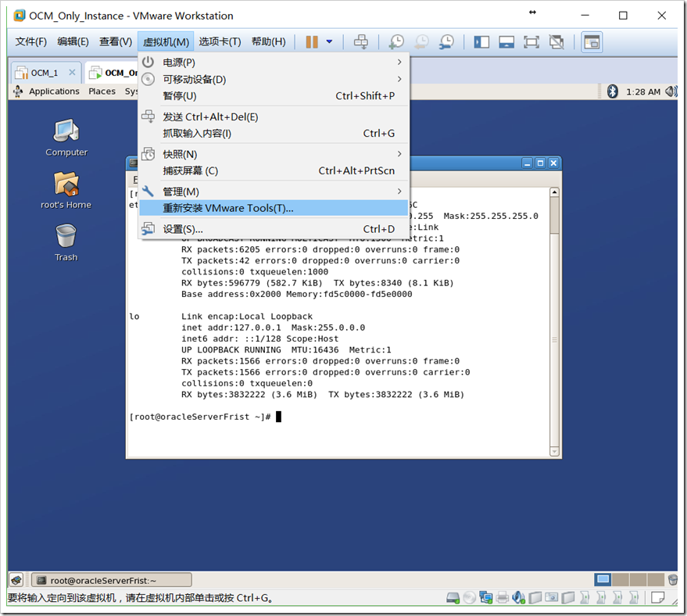Click the network adapter status bar icon
The width and height of the screenshot is (687, 616).
click(486, 597)
